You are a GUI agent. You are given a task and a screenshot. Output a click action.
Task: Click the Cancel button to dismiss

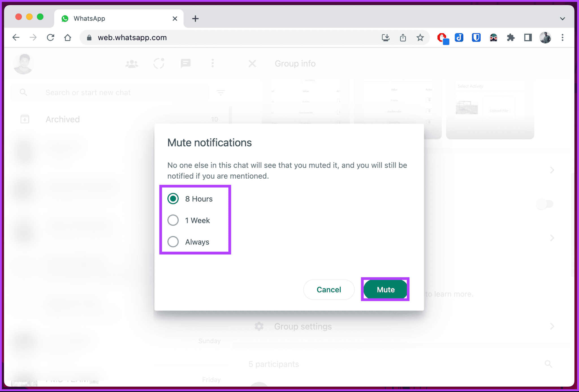(329, 289)
